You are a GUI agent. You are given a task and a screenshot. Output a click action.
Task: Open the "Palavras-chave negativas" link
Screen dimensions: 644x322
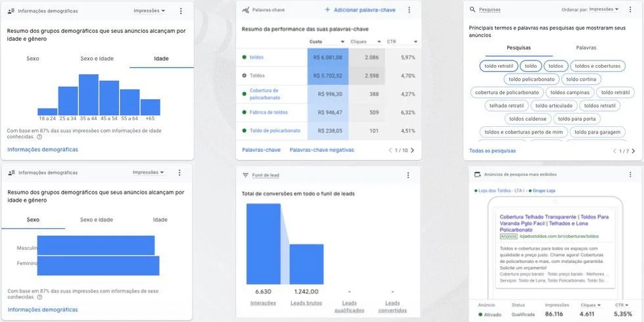pyautogui.click(x=321, y=150)
